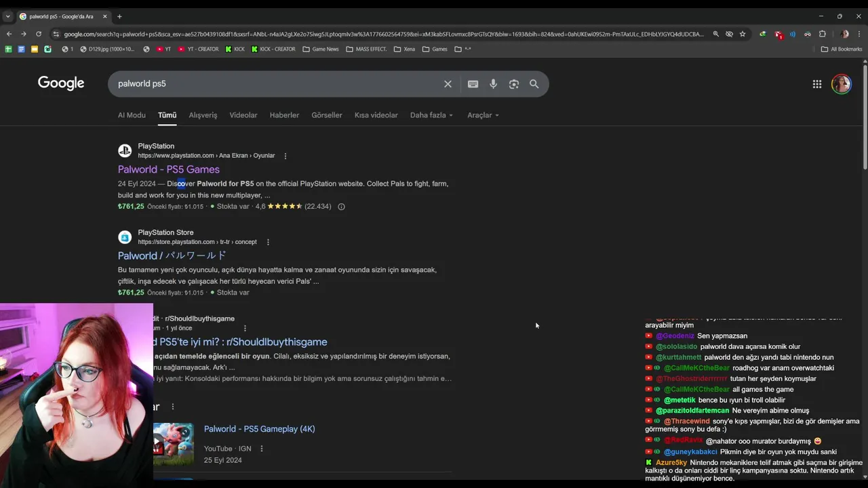
Task: Click the crossed-out eye tracking icon
Action: 729,34
